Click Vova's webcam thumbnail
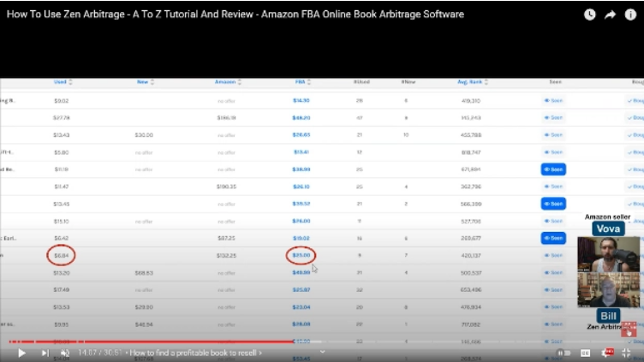The image size is (644, 362). click(x=608, y=254)
